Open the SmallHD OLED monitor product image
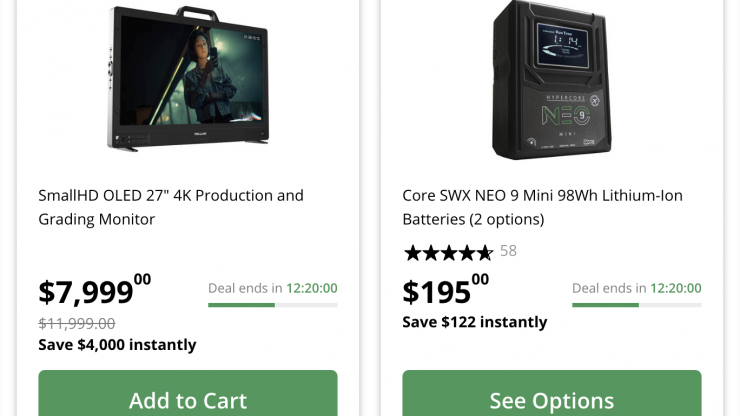The width and height of the screenshot is (740, 416). click(x=188, y=78)
